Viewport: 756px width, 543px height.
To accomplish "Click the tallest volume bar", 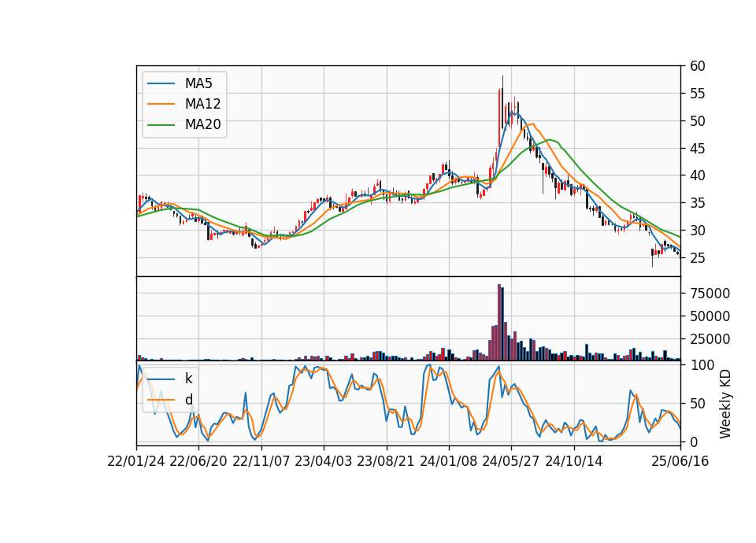I will pos(499,323).
